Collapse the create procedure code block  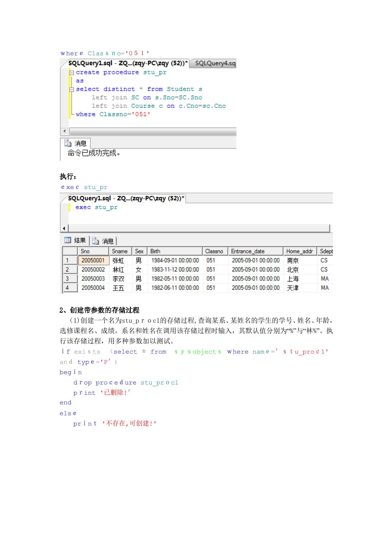click(72, 73)
